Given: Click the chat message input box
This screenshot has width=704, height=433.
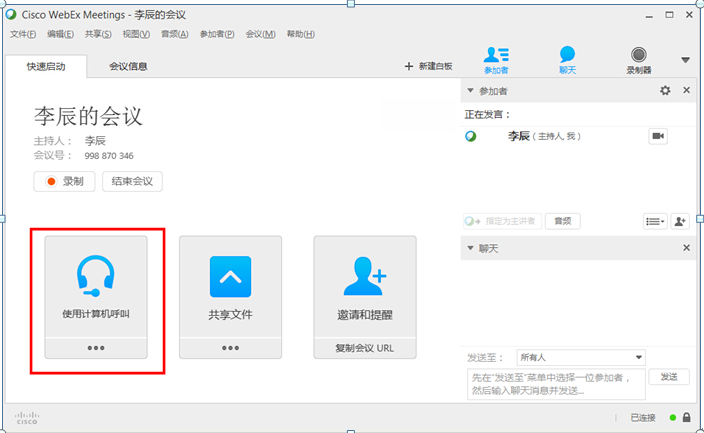Looking at the screenshot, I should coord(556,384).
